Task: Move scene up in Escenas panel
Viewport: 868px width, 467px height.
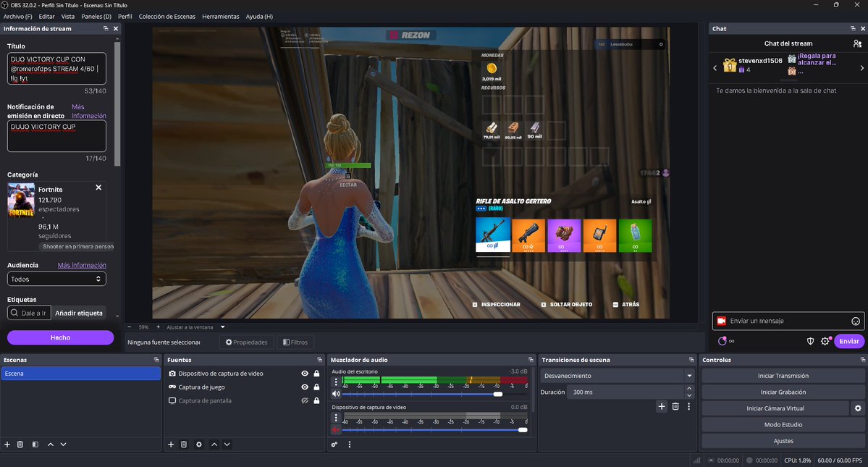Action: click(x=51, y=445)
